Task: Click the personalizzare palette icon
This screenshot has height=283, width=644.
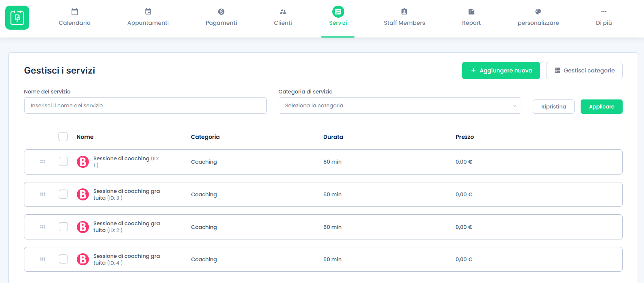Action: [538, 12]
